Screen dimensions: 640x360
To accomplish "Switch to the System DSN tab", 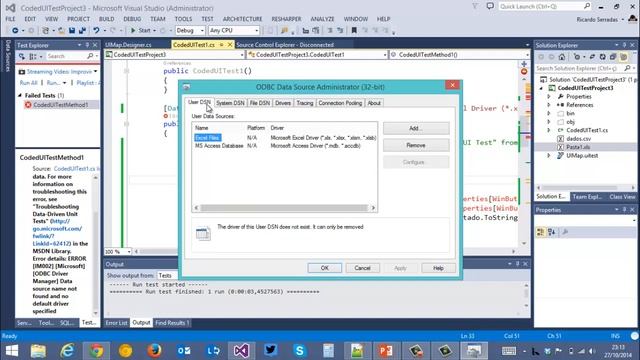I will (230, 103).
